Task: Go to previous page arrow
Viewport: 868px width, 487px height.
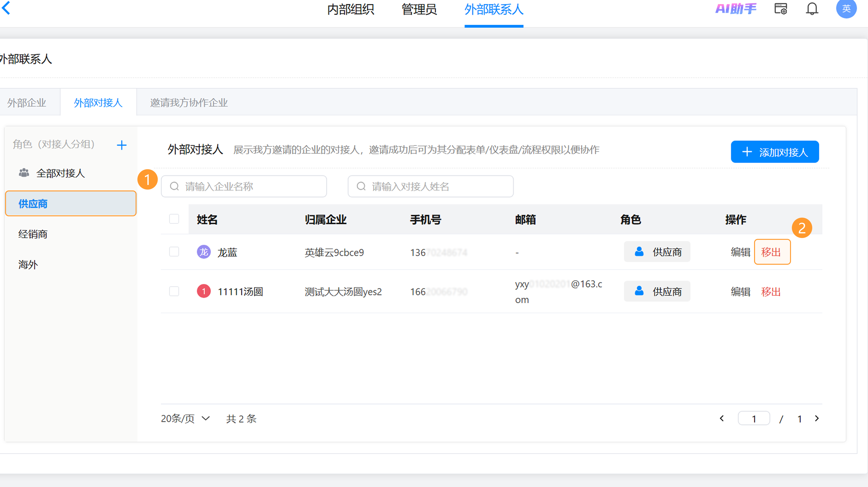Action: point(722,418)
